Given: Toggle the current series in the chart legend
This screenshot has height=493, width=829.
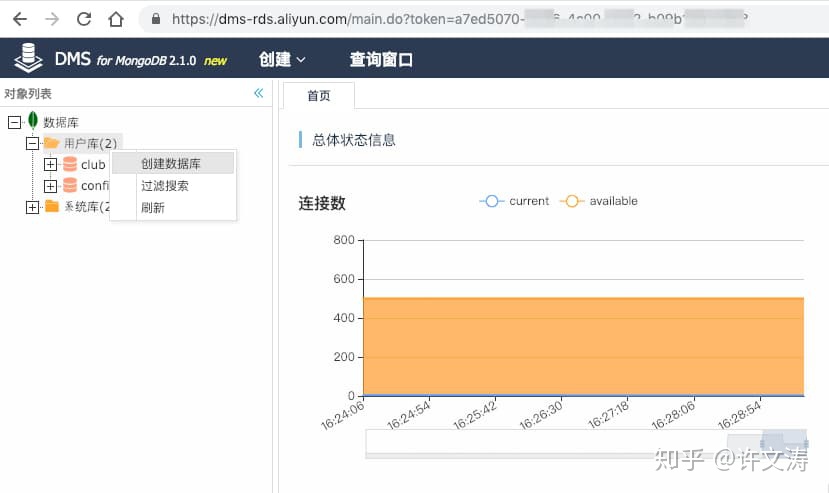Looking at the screenshot, I should [514, 201].
